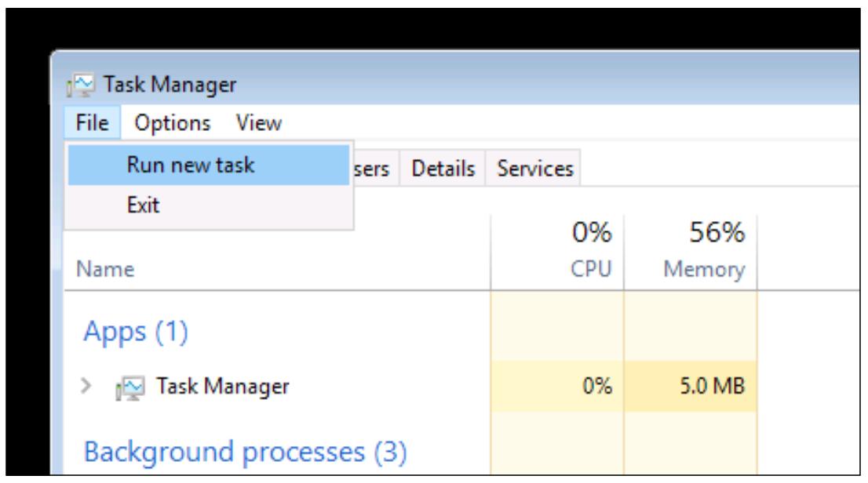Click the Task Manager process icon in list
868x483 pixels.
click(x=130, y=387)
